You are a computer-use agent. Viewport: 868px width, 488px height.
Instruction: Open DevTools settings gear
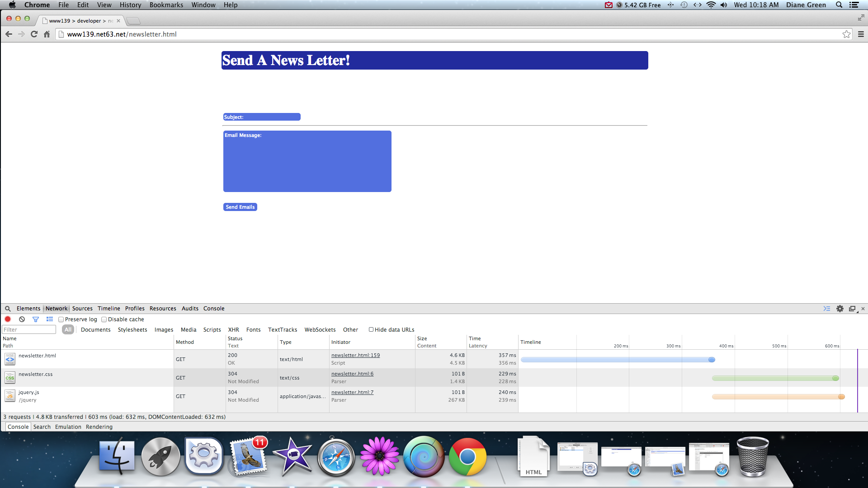click(x=840, y=309)
